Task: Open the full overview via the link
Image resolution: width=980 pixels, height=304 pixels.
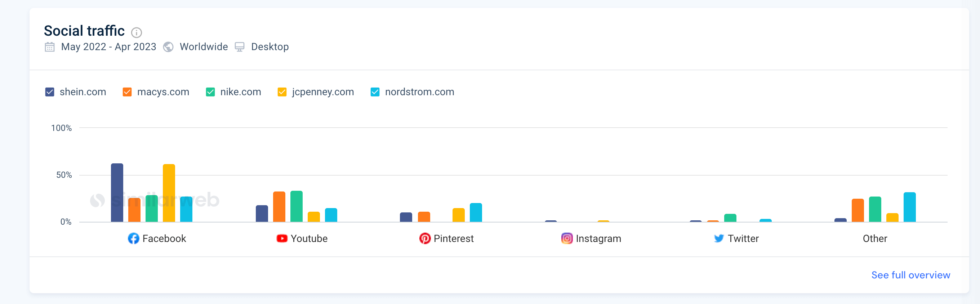Action: 910,275
